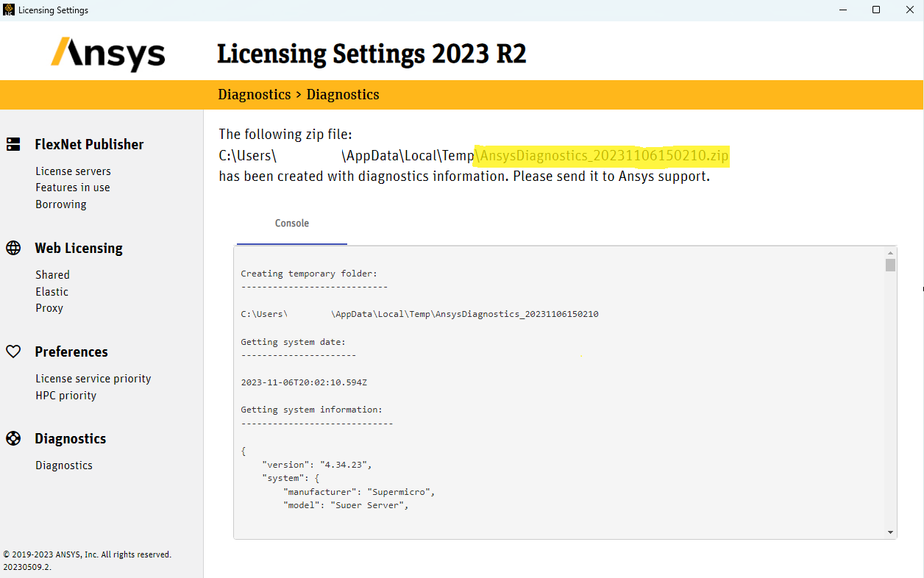Open HPC priority preferences

(x=65, y=396)
